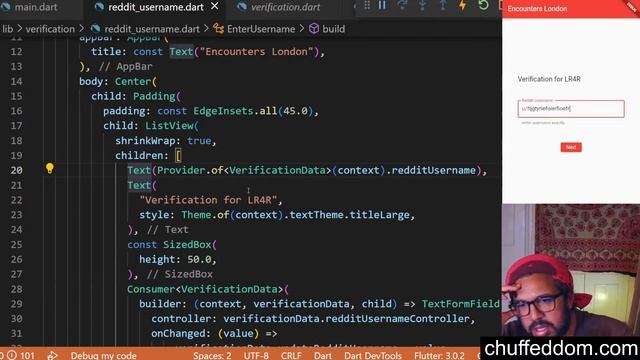This screenshot has width=640, height=360.
Task: Place cursor at children bracket on line 19
Action: click(x=178, y=156)
